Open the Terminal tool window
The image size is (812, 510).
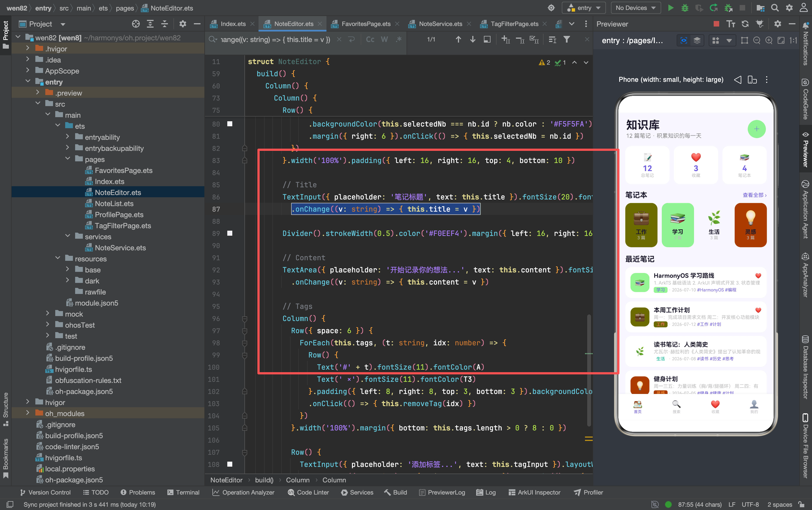pos(183,492)
